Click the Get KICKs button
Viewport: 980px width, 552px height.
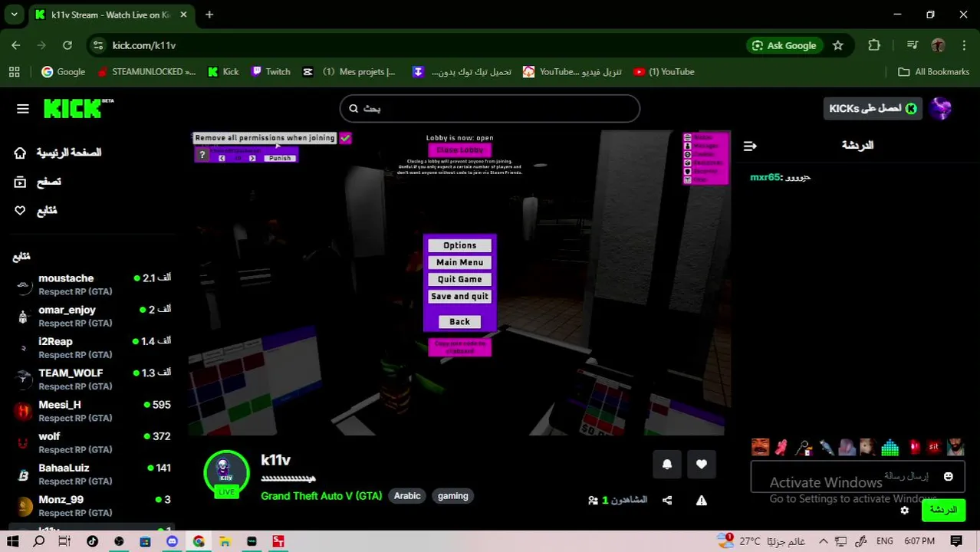[872, 108]
